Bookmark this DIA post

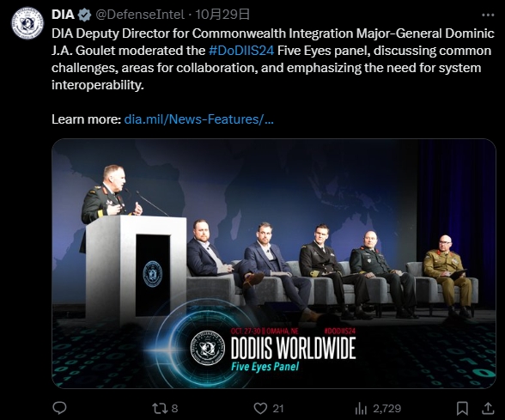tap(462, 409)
